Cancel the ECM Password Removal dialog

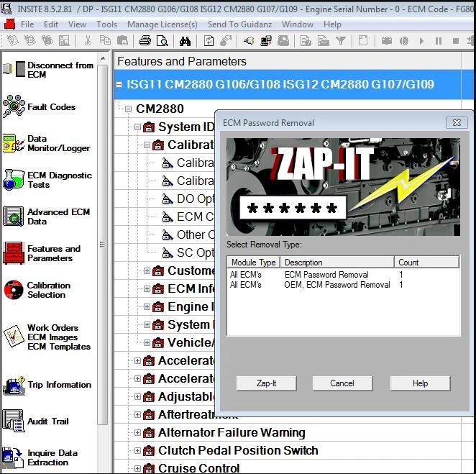click(x=342, y=383)
